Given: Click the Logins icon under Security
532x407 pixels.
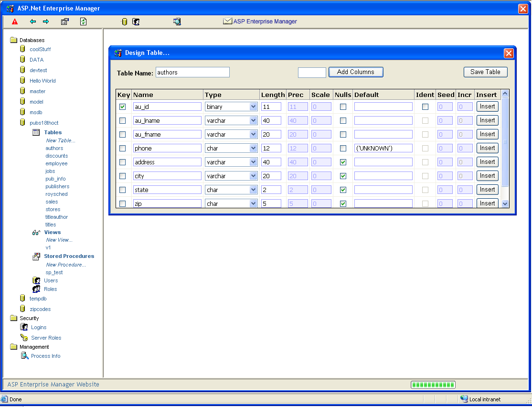Looking at the screenshot, I should click(x=24, y=327).
